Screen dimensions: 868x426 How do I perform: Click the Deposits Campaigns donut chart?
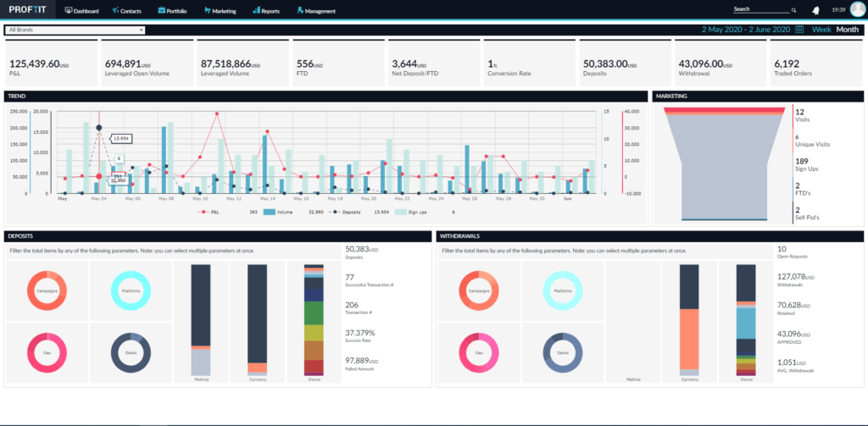point(47,290)
